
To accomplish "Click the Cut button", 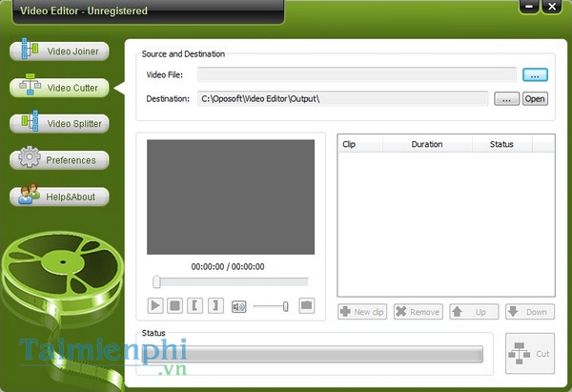I will click(x=530, y=353).
